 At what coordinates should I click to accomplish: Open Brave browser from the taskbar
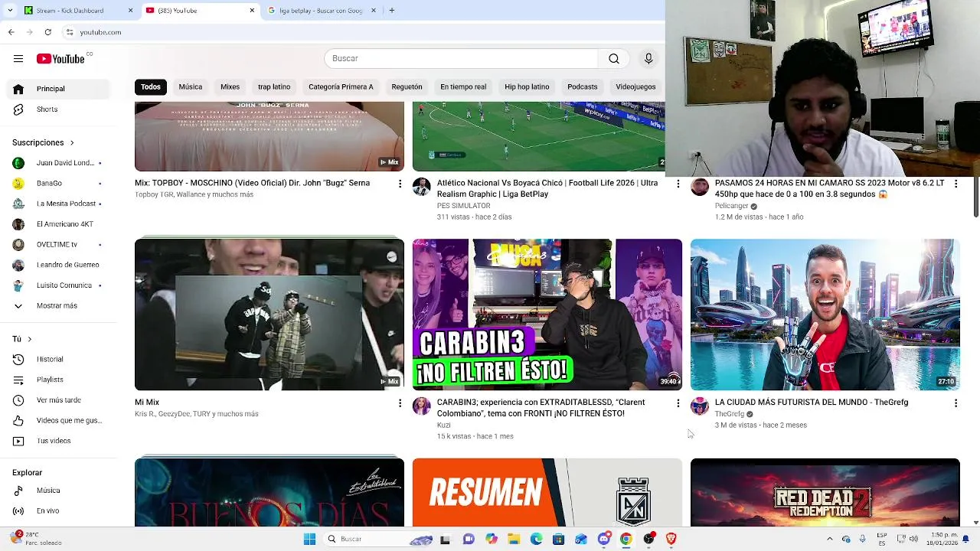671,539
